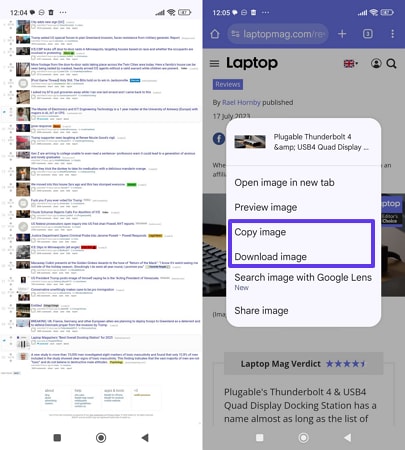Tap thumbnail of docking station post

(23, 343)
